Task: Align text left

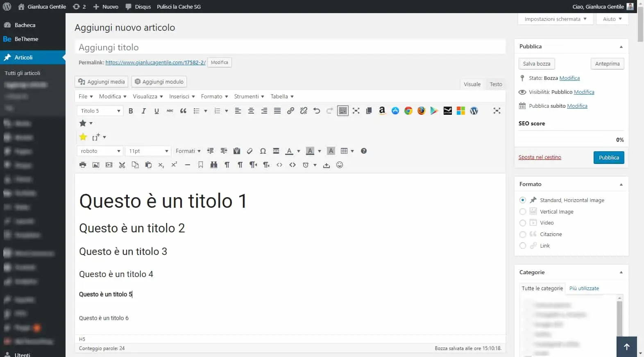Action: click(238, 111)
